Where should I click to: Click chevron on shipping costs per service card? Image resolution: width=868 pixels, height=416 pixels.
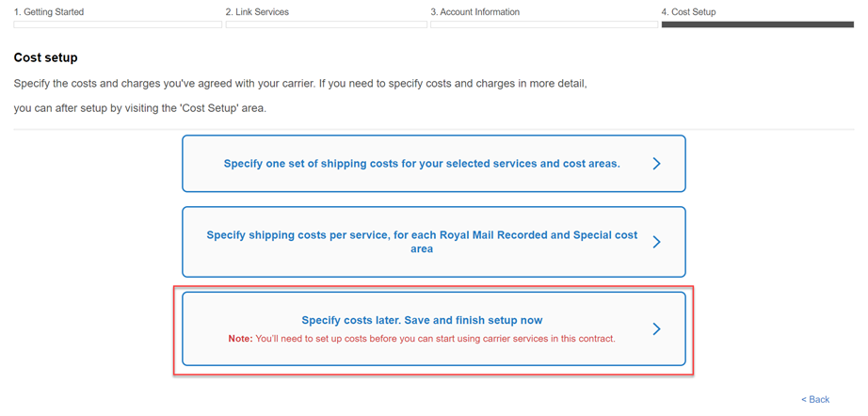pos(656,242)
